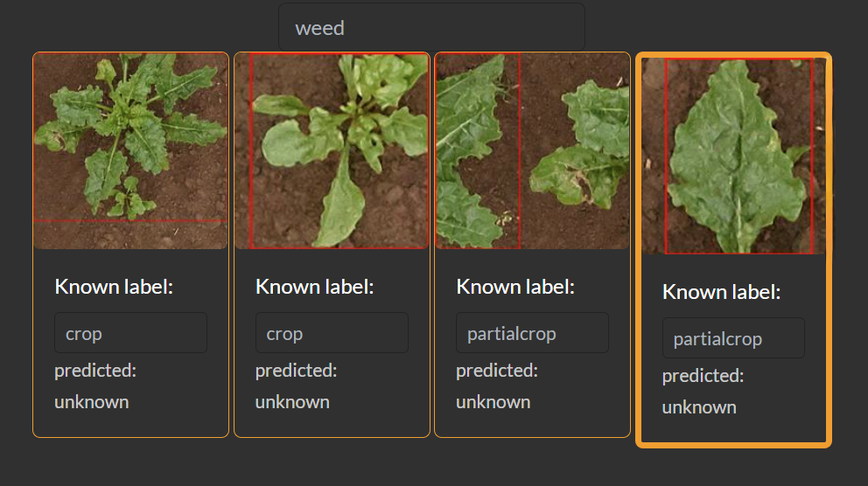Select the second thumbnail with red bounding box
Screen dimensions: 868x486
tap(332, 150)
